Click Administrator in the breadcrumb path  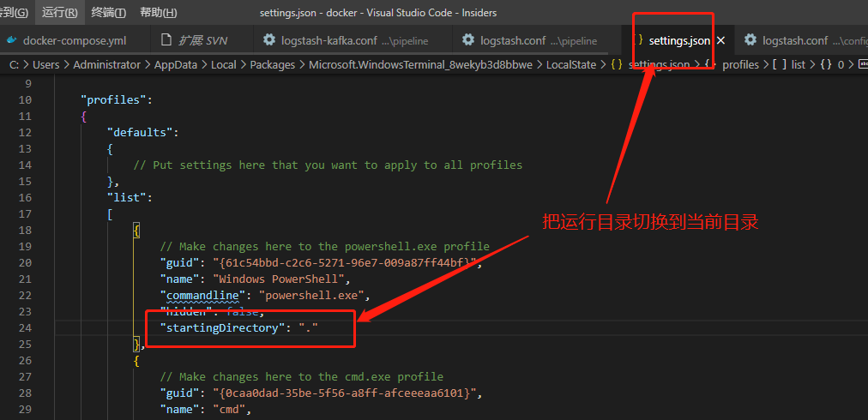tap(107, 65)
